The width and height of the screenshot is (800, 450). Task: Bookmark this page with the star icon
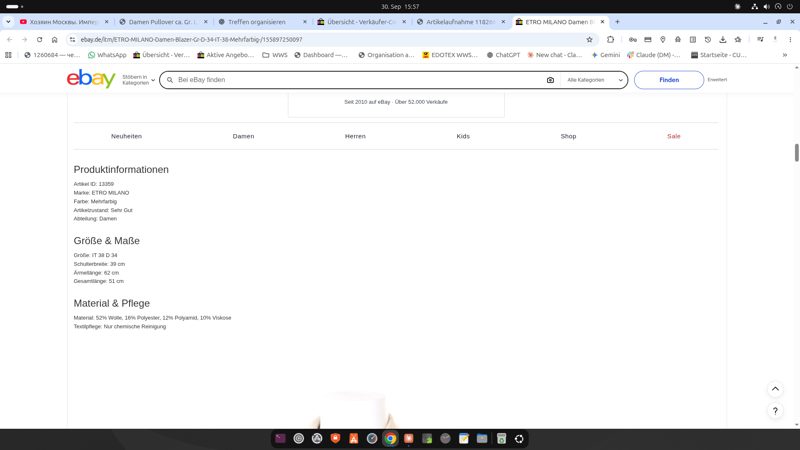[x=589, y=39]
